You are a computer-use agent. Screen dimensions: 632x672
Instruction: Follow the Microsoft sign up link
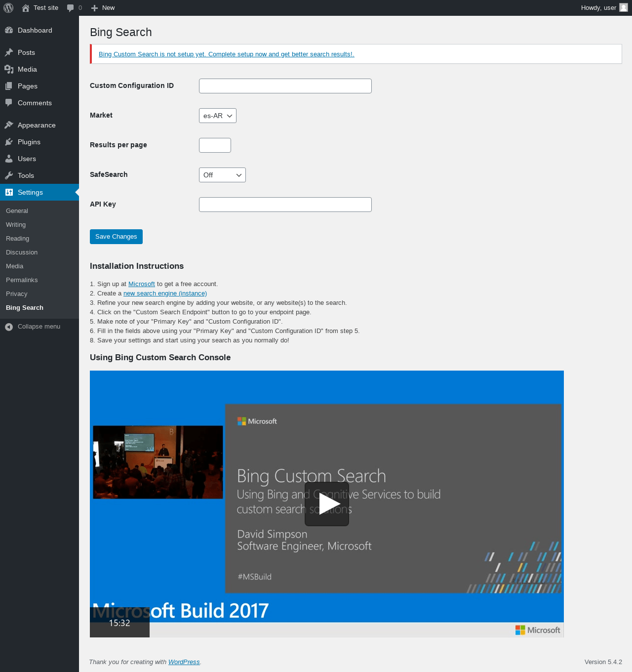142,284
